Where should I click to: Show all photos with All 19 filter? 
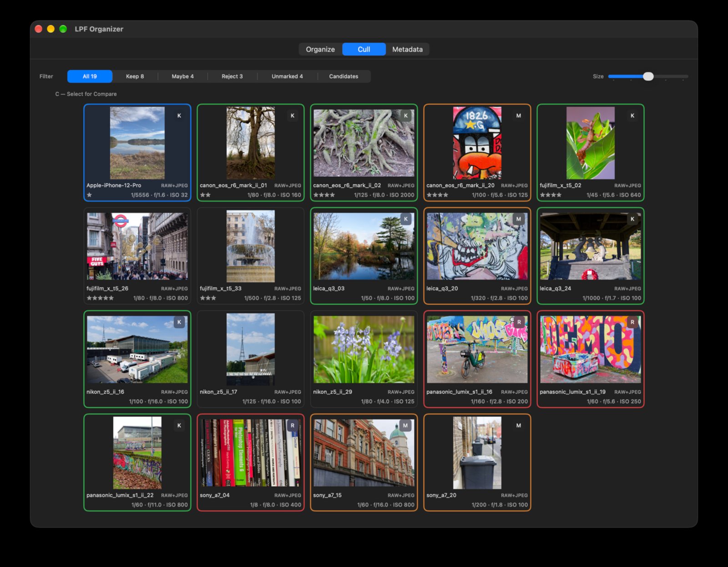[x=90, y=76]
